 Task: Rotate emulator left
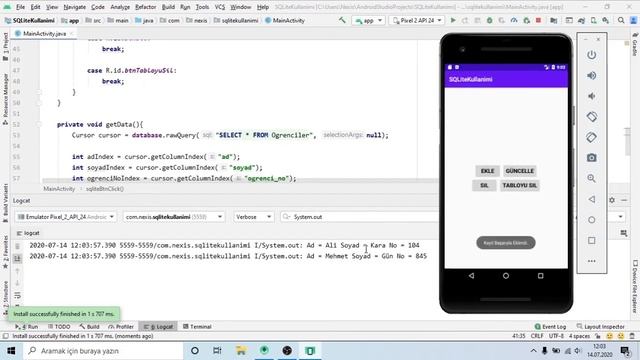pyautogui.click(x=591, y=117)
